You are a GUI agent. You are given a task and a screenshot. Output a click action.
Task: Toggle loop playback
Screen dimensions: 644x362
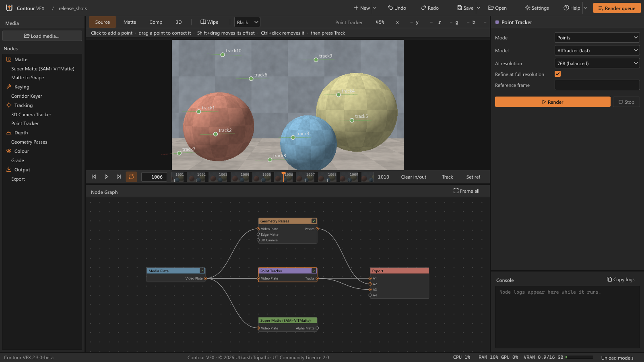(x=131, y=177)
